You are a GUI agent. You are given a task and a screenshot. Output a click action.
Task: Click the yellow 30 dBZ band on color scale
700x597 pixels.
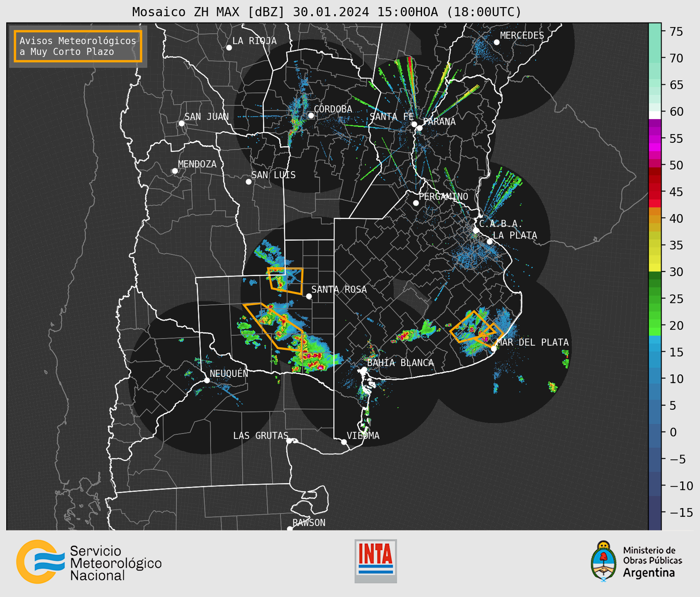(x=655, y=268)
